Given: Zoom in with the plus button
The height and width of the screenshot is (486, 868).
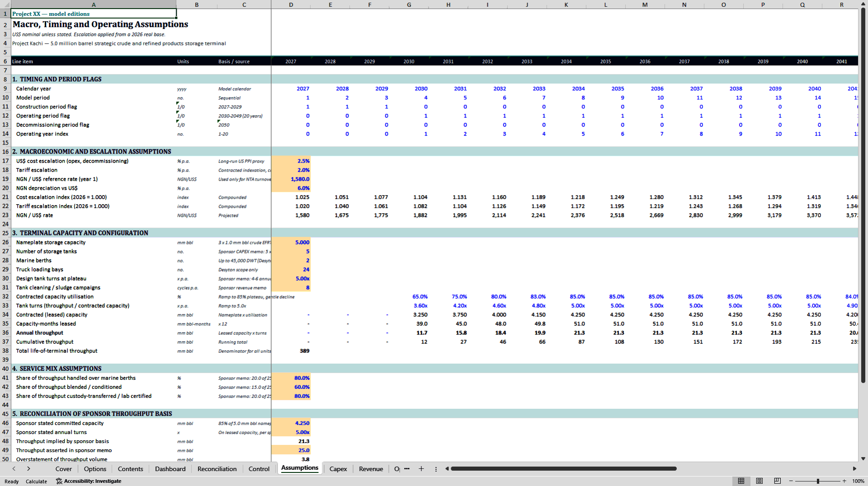Looking at the screenshot, I should click(844, 481).
